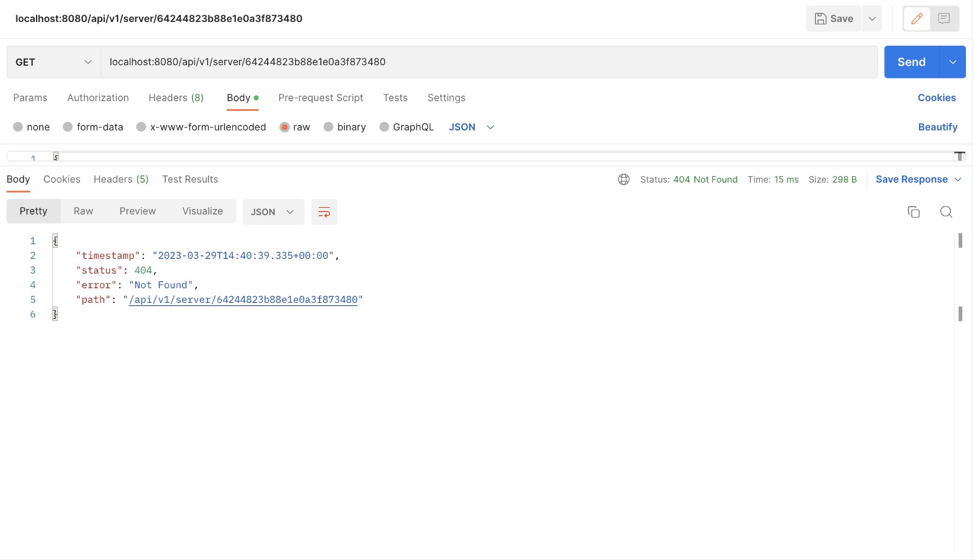The image size is (975, 560).
Task: Toggle the wrap lines icon
Action: tap(324, 212)
